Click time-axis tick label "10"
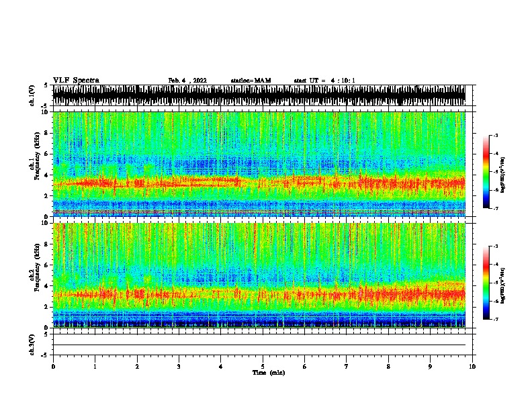 coord(472,367)
